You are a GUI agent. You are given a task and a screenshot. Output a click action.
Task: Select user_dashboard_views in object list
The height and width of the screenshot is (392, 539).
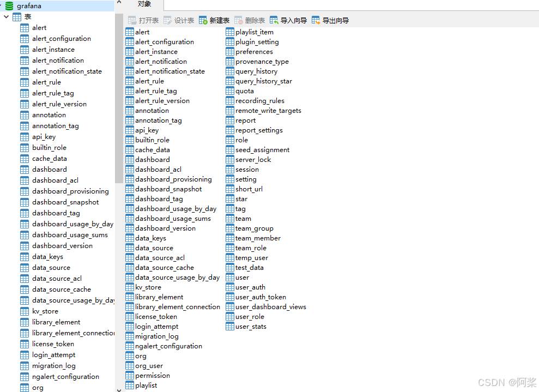point(271,307)
